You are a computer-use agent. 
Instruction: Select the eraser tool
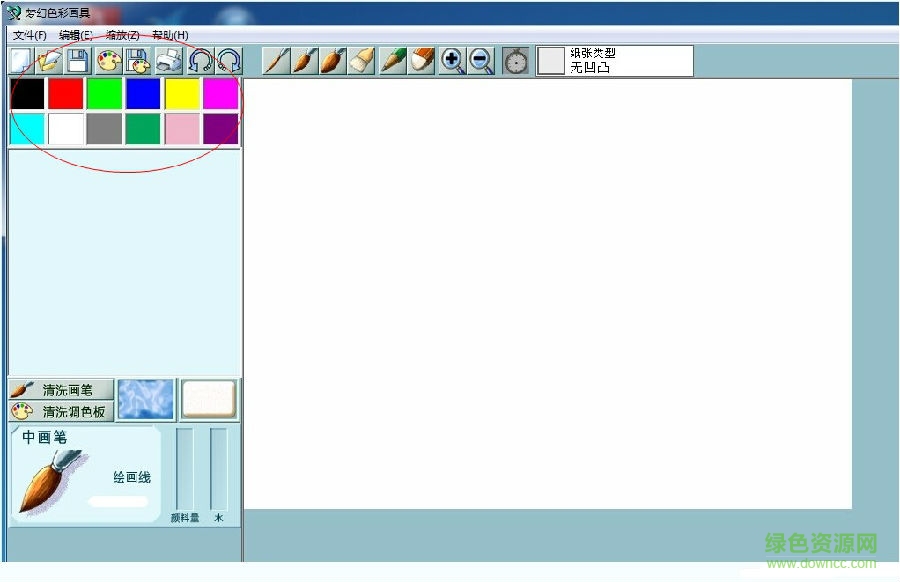click(x=422, y=61)
